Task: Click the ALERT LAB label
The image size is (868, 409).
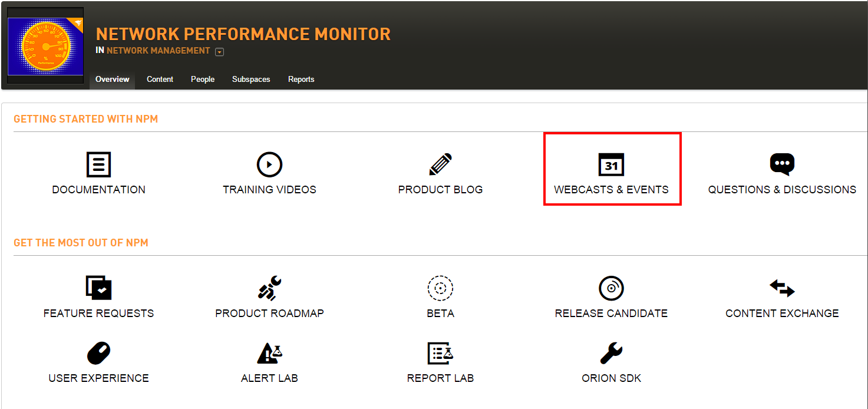Action: coord(269,378)
